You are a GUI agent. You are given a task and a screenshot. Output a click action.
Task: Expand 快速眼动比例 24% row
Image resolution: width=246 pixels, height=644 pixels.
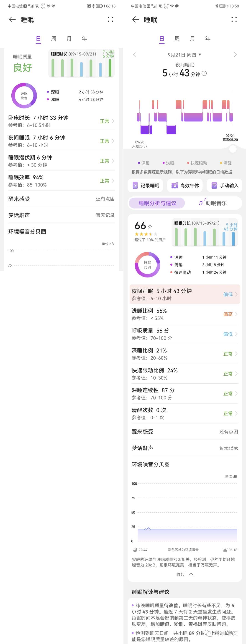(185, 374)
